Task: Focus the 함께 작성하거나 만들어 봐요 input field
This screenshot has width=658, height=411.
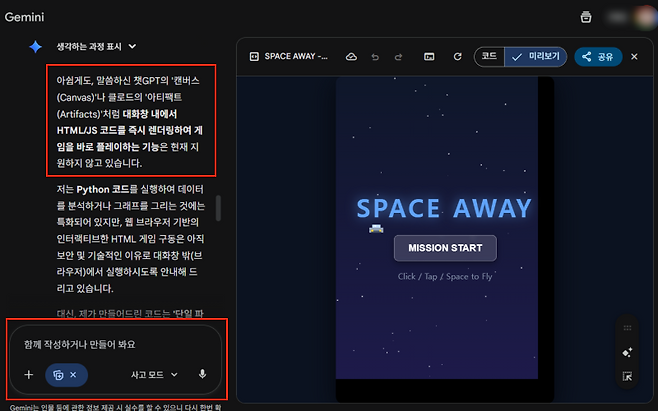Action: 80,345
